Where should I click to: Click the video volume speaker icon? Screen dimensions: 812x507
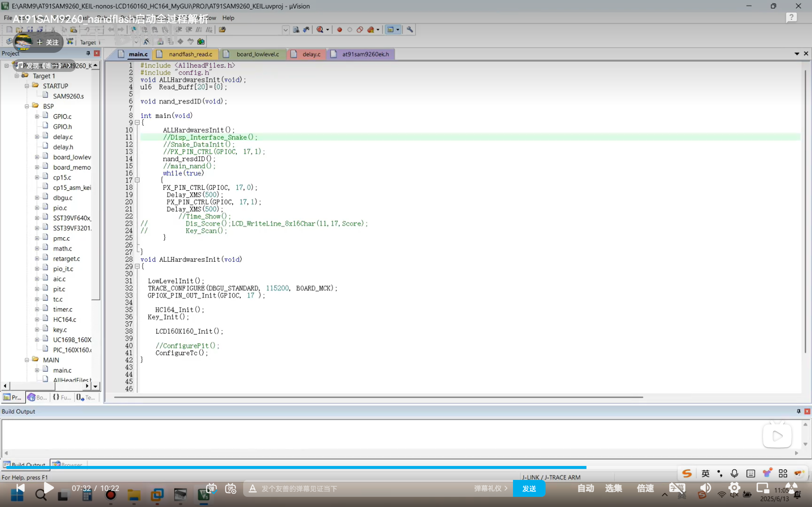[705, 488]
